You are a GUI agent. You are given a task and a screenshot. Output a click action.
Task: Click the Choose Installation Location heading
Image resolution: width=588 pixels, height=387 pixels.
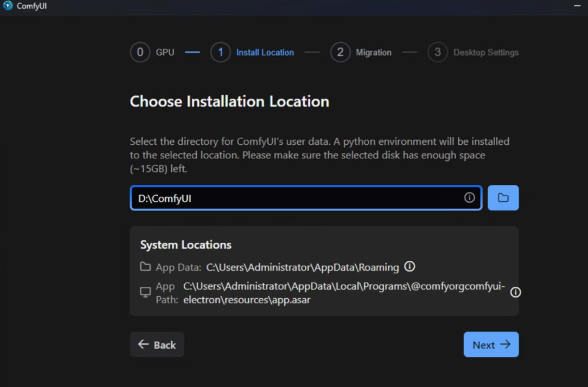230,101
